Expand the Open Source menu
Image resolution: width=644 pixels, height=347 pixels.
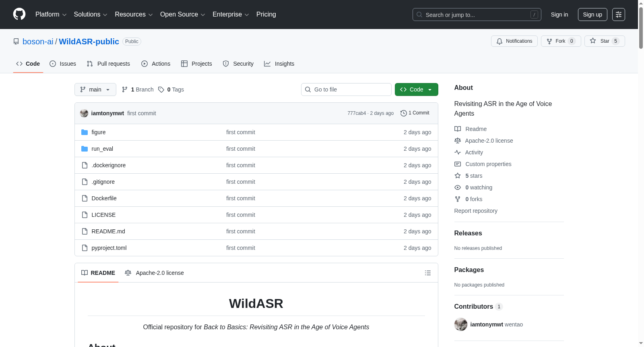click(183, 15)
